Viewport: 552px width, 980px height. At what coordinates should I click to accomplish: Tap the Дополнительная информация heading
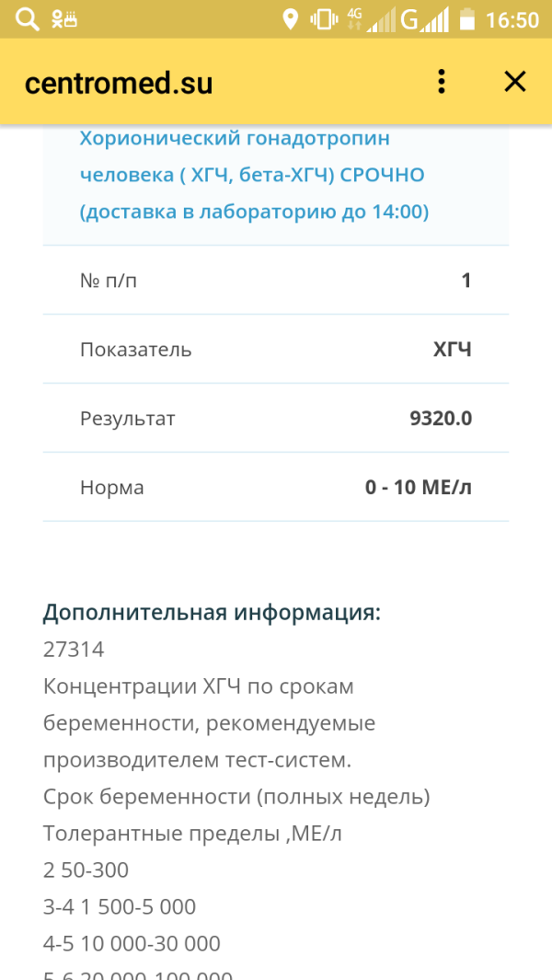212,613
